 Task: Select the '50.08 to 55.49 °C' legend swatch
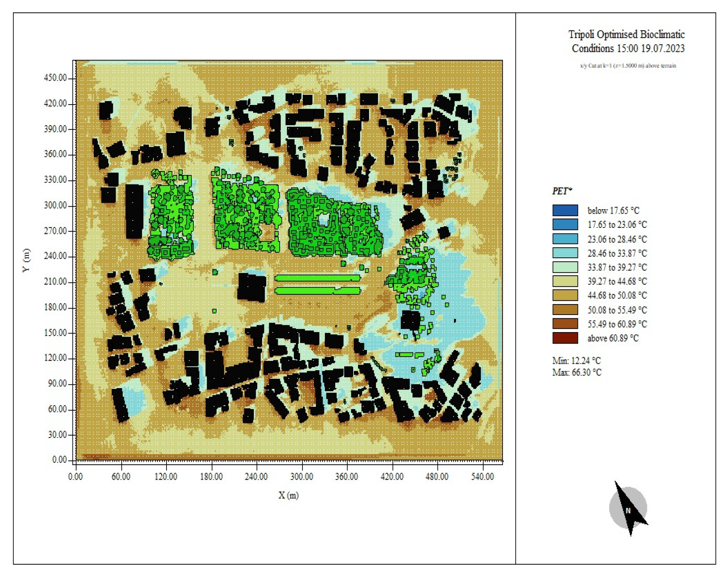tap(565, 310)
